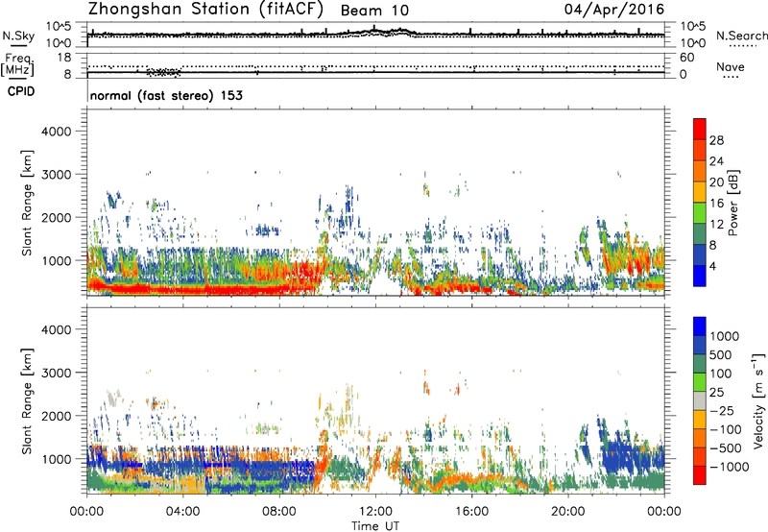This screenshot has width=768, height=532.
Task: Click the "Zhongshan Station (fitACF)" plot title
Action: pyautogui.click(x=205, y=10)
